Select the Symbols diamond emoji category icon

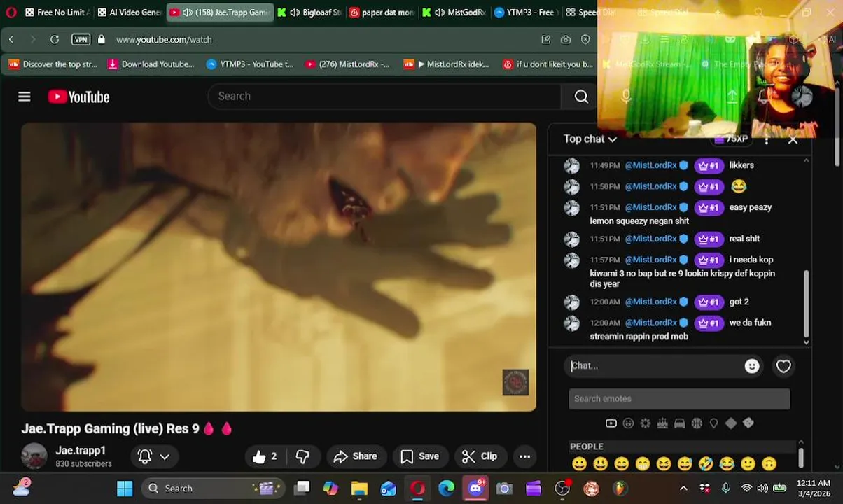pyautogui.click(x=731, y=423)
